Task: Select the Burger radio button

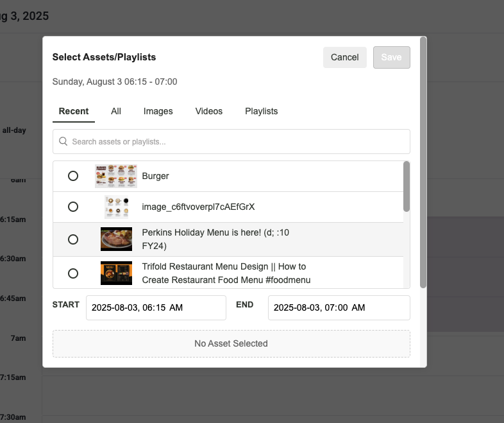Action: tap(73, 176)
